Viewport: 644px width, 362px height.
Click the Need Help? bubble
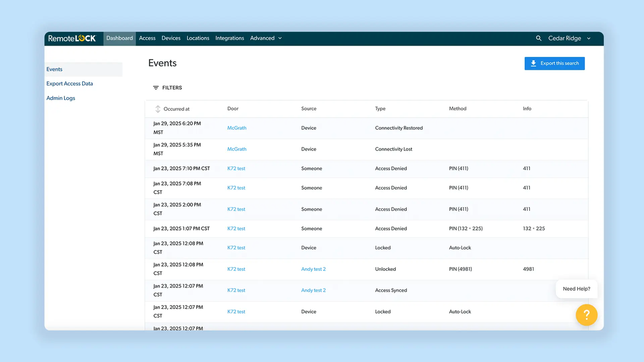click(576, 289)
